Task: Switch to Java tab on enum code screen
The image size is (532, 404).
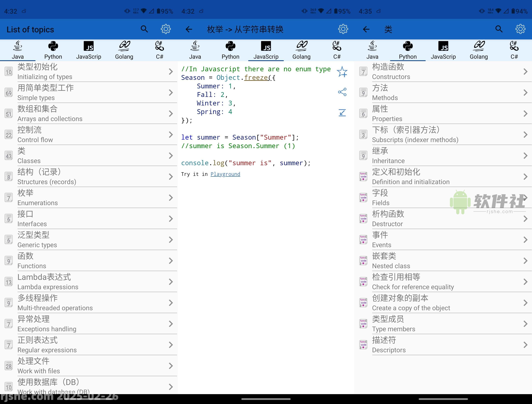Action: 195,50
